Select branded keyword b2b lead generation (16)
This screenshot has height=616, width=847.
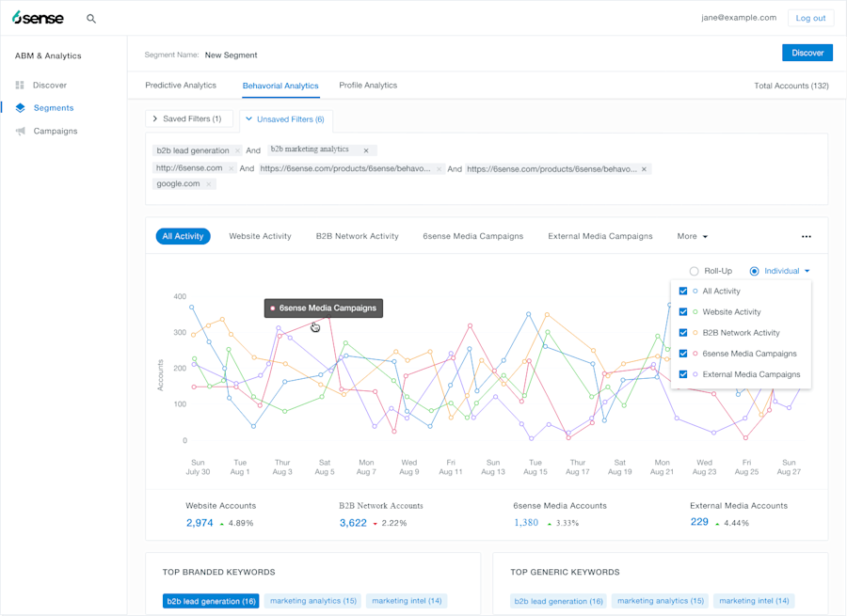point(211,602)
